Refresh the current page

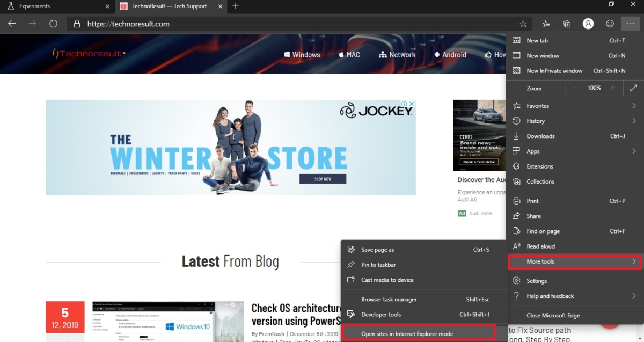(52, 24)
